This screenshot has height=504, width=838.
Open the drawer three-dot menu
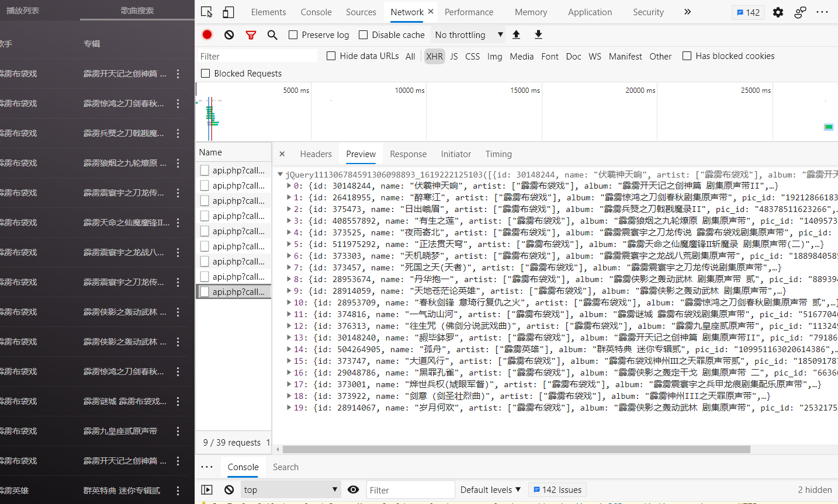pos(207,467)
